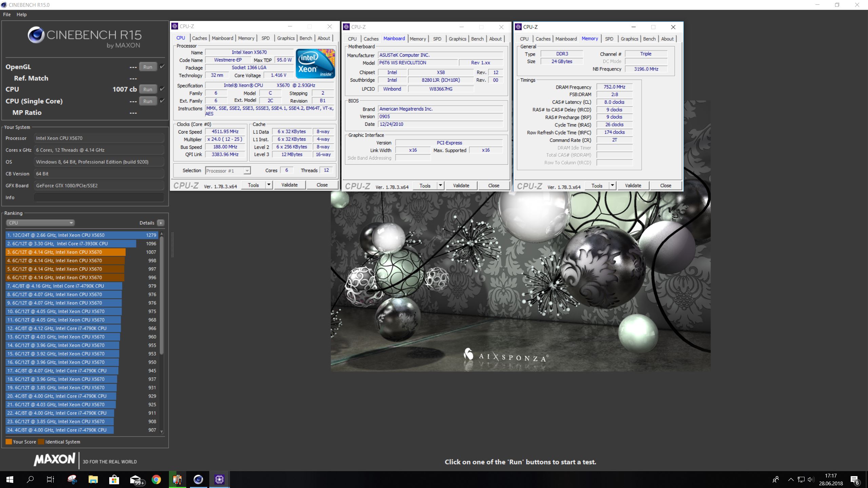The image size is (868, 488).
Task: Click the Info input field
Action: [99, 197]
